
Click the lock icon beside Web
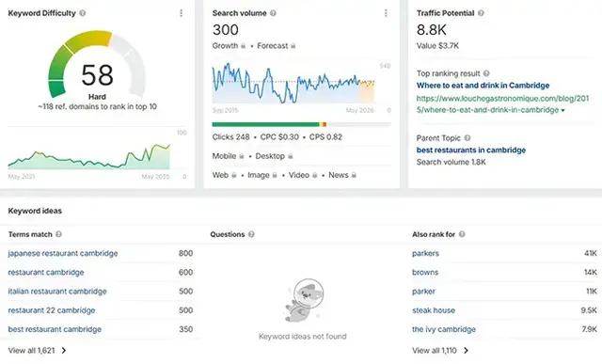[x=234, y=175]
